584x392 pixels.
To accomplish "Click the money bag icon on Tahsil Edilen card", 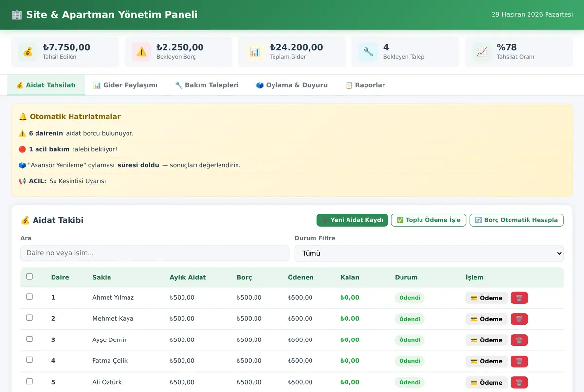I will tap(28, 52).
